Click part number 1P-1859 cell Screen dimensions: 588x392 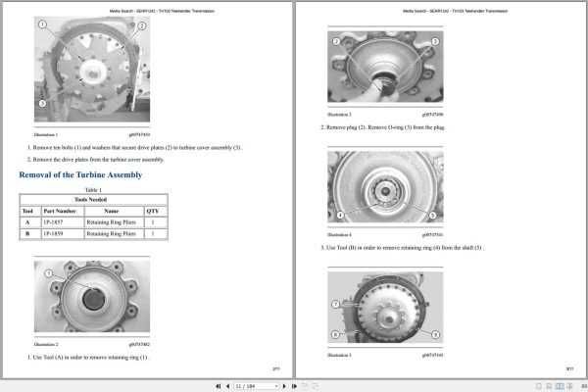(x=63, y=233)
